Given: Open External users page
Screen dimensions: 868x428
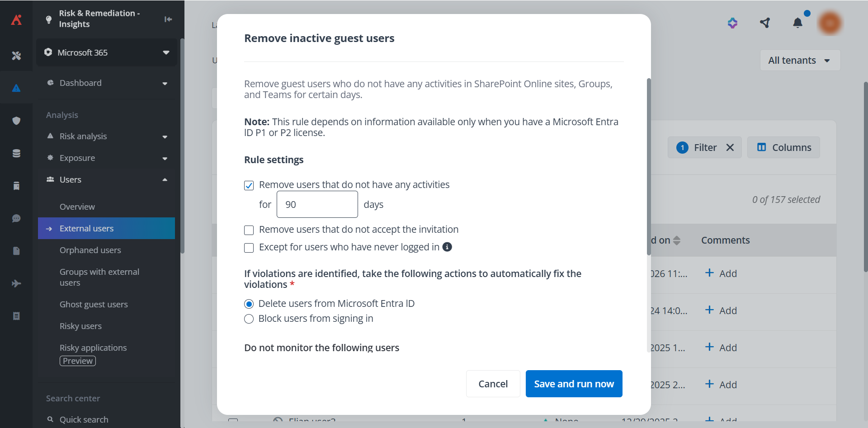Looking at the screenshot, I should pos(107,228).
